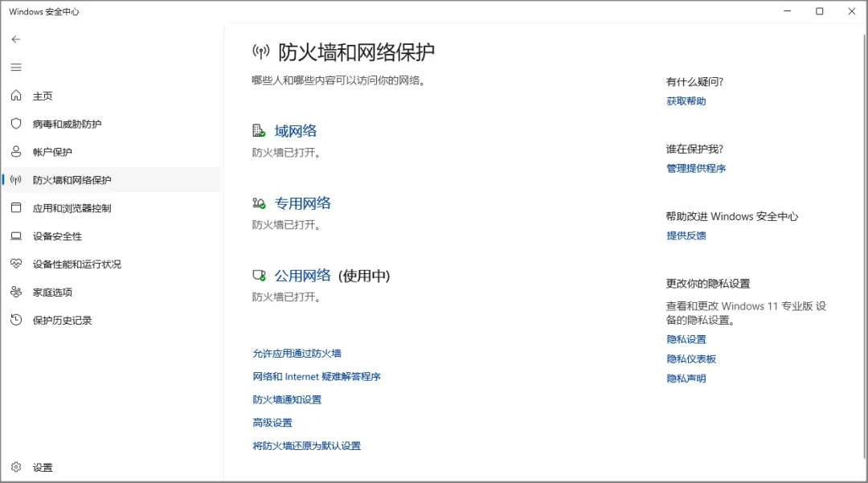Click the 谁在保护我? heading
This screenshot has width=868, height=483.
click(x=694, y=149)
